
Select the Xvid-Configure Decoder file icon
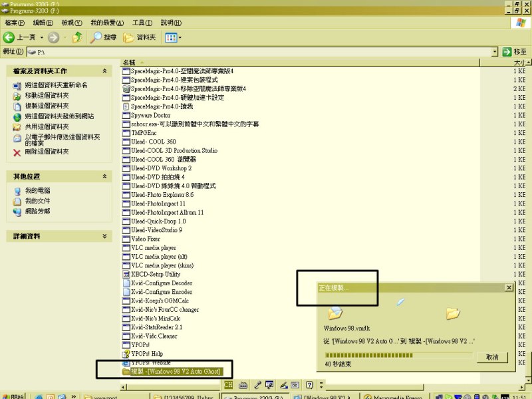(x=126, y=283)
